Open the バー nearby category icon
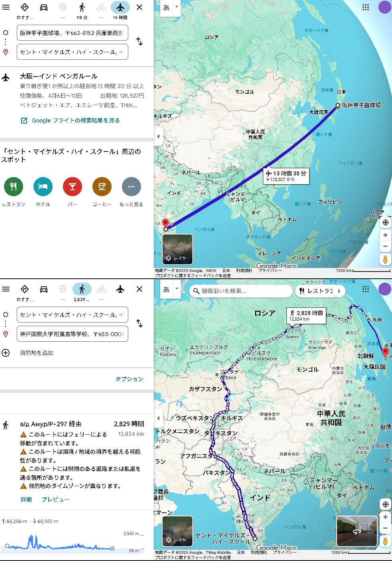 [x=73, y=187]
